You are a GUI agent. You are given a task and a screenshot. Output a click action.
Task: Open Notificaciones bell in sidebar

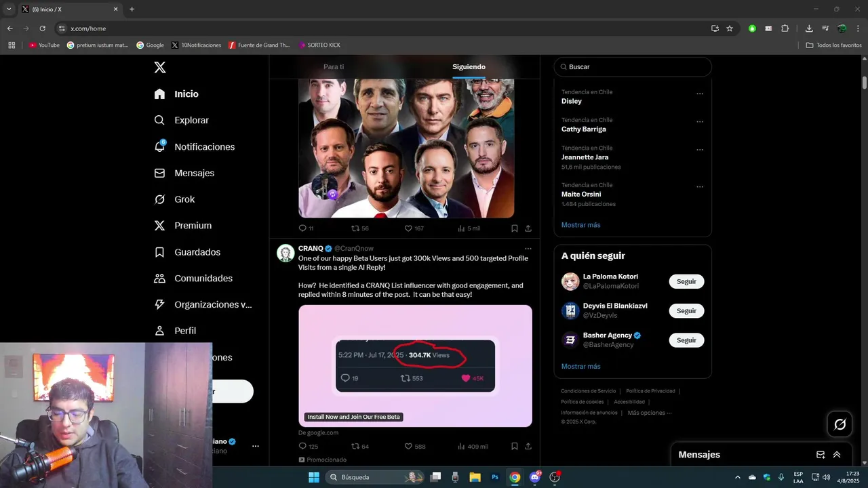tap(160, 146)
